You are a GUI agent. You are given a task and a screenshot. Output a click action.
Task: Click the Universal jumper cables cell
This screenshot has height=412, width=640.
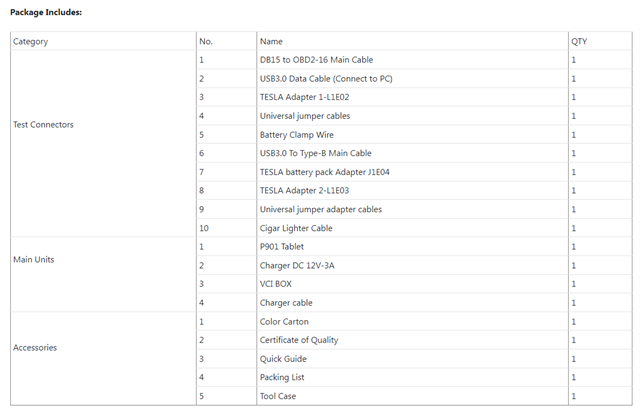click(x=412, y=116)
